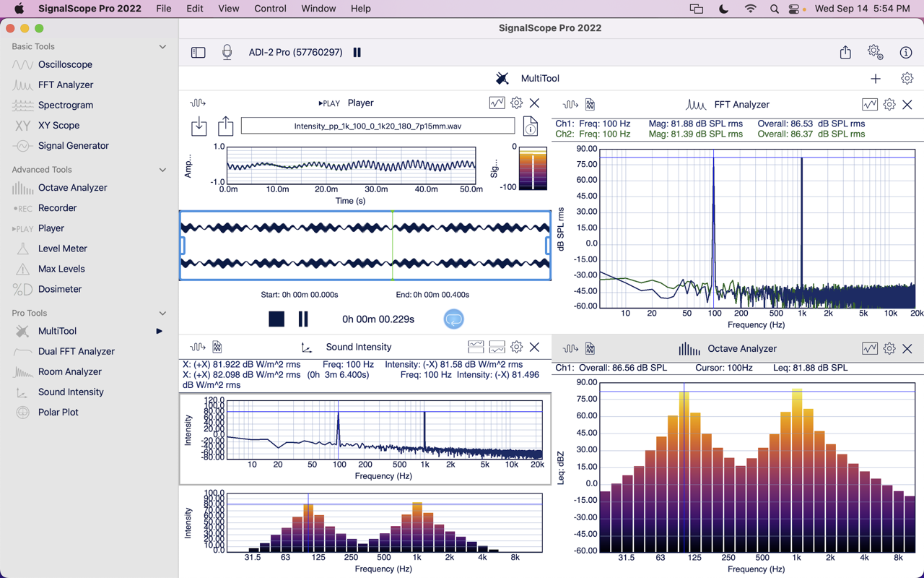
Task: Click FFT Analyzer data file icon
Action: click(x=590, y=105)
